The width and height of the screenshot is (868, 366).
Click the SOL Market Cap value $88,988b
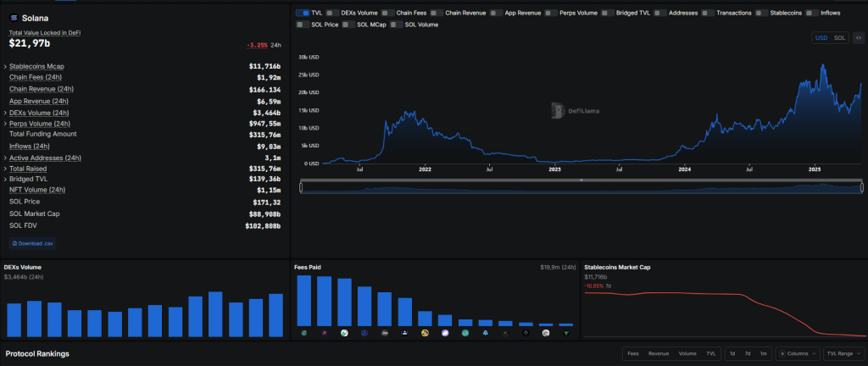point(263,214)
